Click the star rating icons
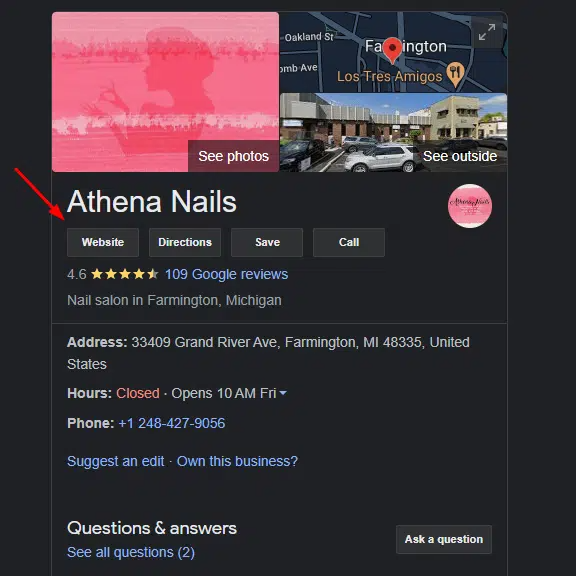This screenshot has width=576, height=576. click(125, 274)
